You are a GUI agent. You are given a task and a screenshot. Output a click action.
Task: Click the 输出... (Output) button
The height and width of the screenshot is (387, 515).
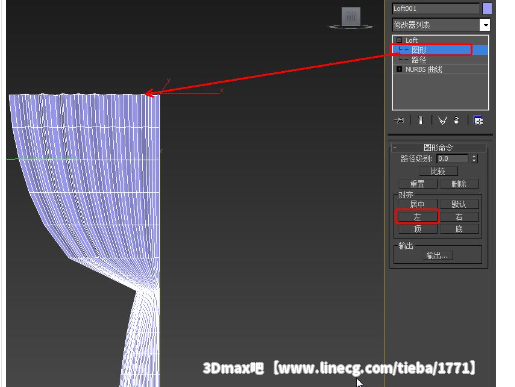[438, 256]
